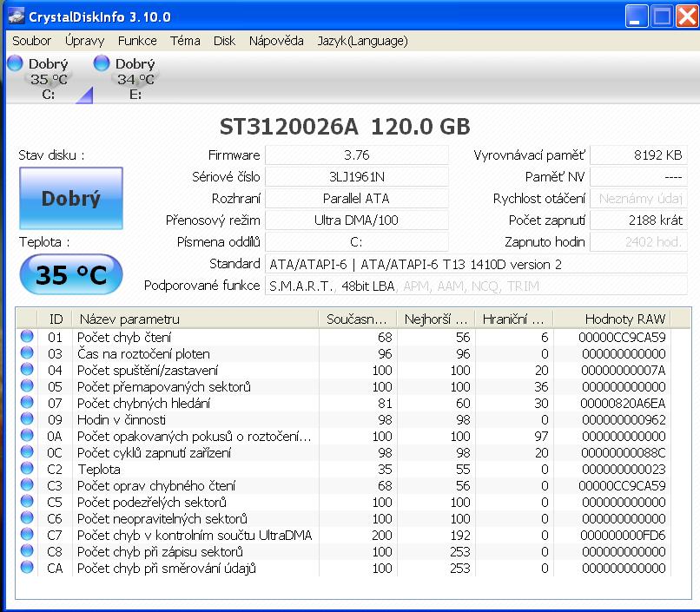Click the Současn... column header

pos(358,319)
